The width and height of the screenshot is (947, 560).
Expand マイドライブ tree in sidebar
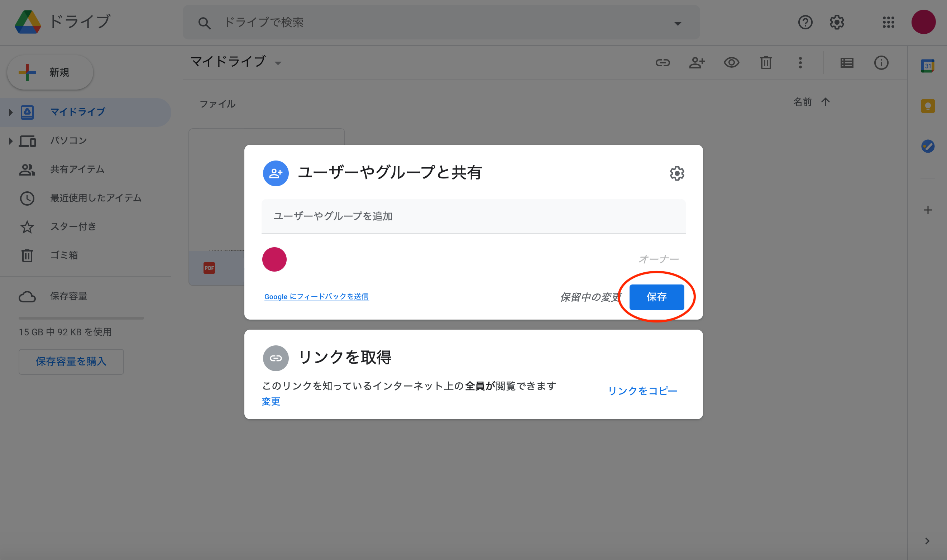point(10,112)
